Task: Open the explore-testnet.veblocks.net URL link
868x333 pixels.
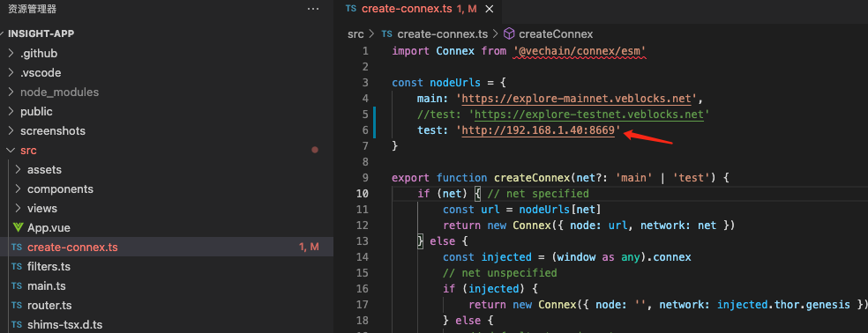Action: (589, 115)
